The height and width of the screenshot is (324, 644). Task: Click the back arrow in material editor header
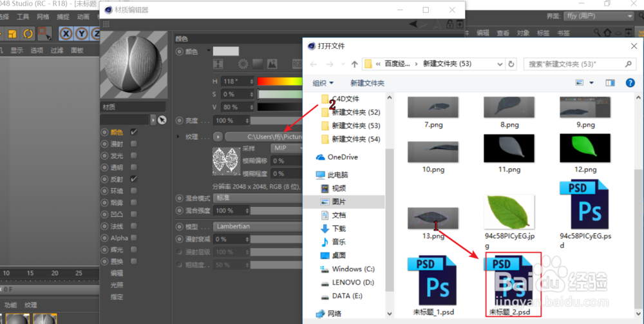413,24
